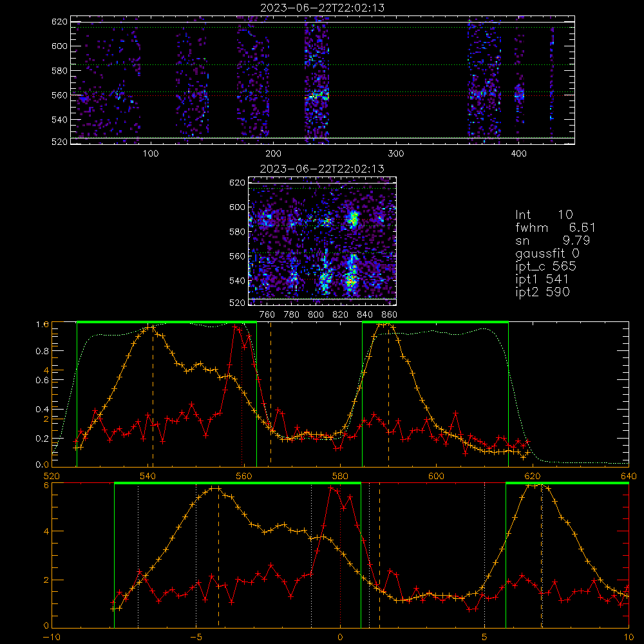Click the orange '600' x-axis label of the profile plot
Viewport: 644px width, 644px height.
coord(436,476)
